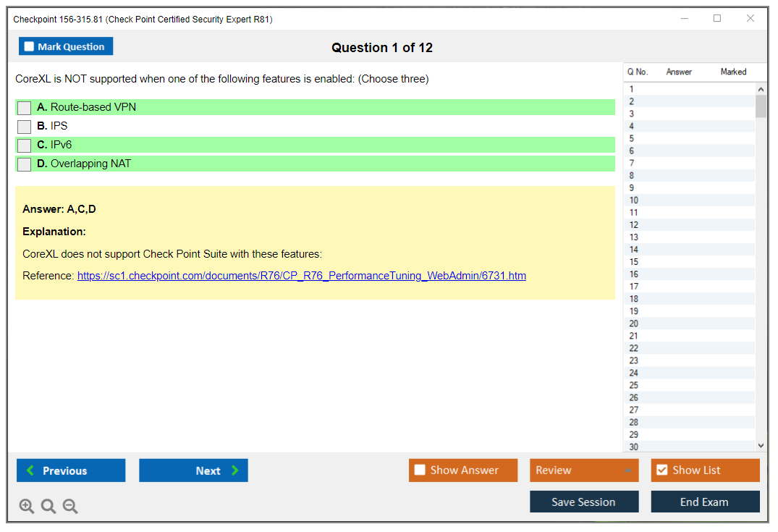Click the reset zoom magnifier icon
The height and width of the screenshot is (532, 778).
coord(48,507)
